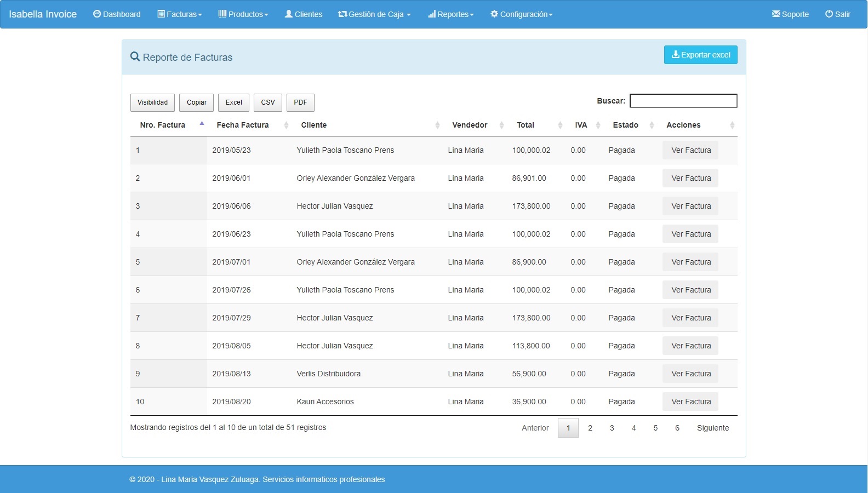Click sort arrows on Fecha Factura column
The image size is (868, 493).
coord(286,125)
